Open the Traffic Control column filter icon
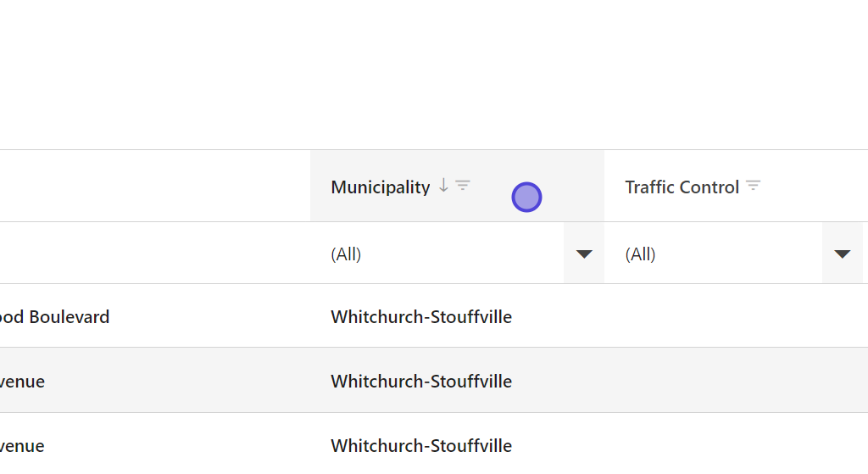 coord(754,186)
